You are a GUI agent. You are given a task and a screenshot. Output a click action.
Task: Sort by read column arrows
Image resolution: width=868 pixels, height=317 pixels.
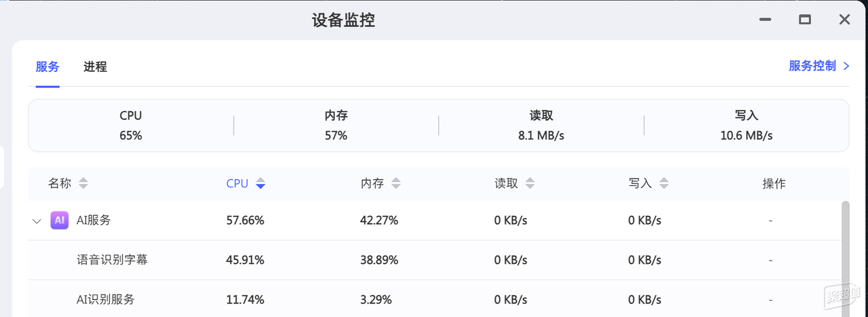coord(530,183)
